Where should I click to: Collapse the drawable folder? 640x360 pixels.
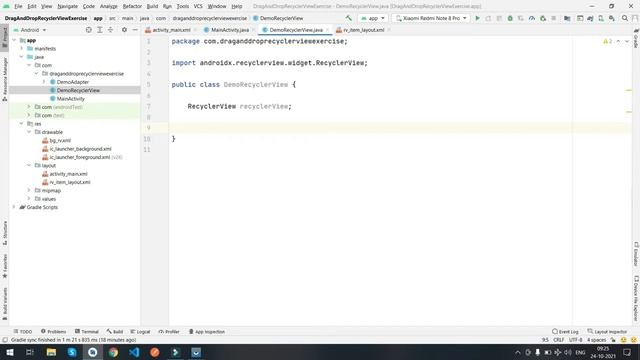tap(29, 132)
